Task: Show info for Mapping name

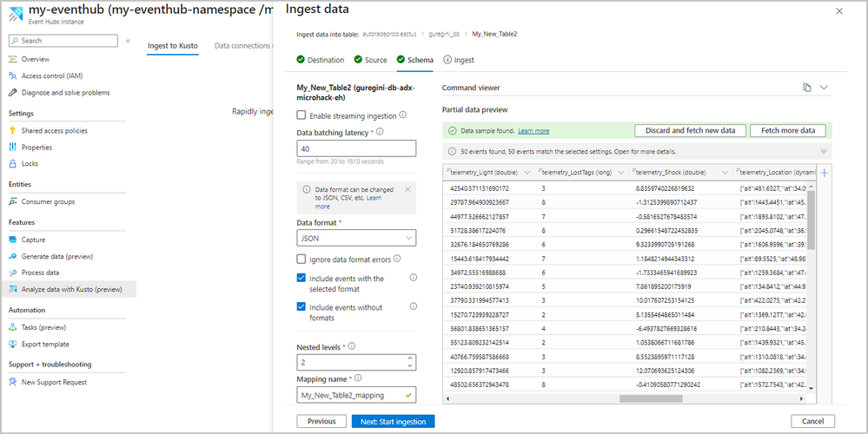Action: tap(358, 378)
